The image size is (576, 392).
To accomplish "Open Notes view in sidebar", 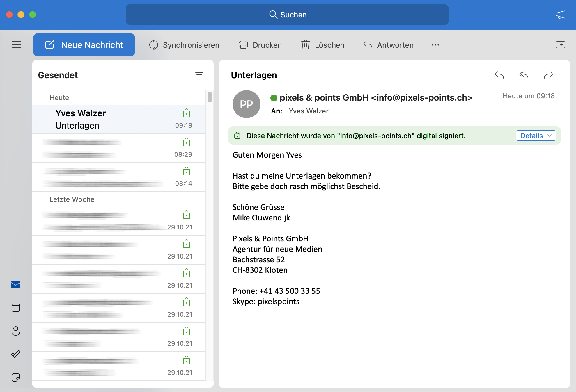I will (x=16, y=377).
